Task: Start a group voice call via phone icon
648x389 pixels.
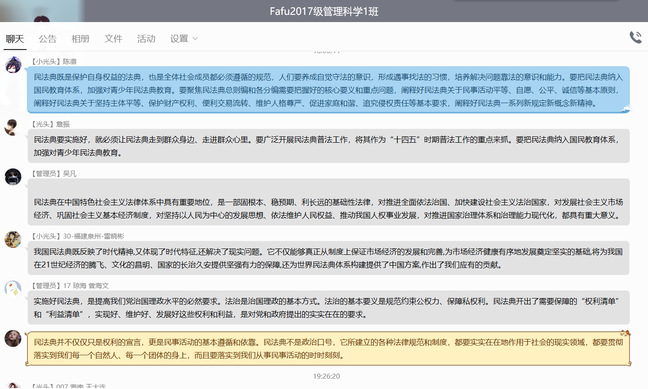Action: click(636, 37)
